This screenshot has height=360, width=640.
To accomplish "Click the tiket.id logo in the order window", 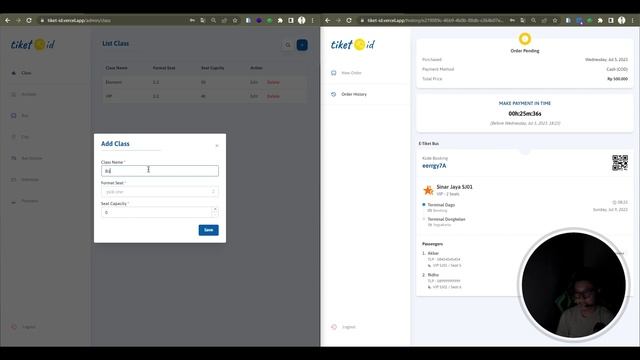I will pyautogui.click(x=353, y=44).
